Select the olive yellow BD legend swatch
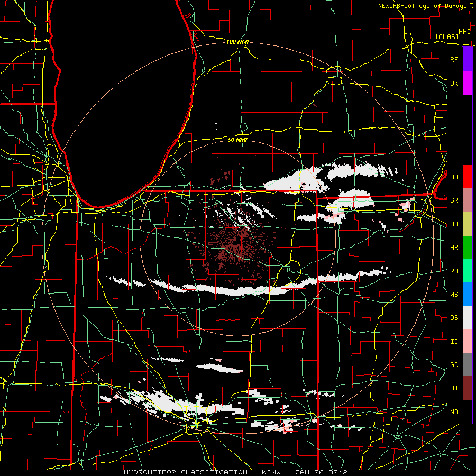Screen dimensions: 476x476 tap(467, 224)
